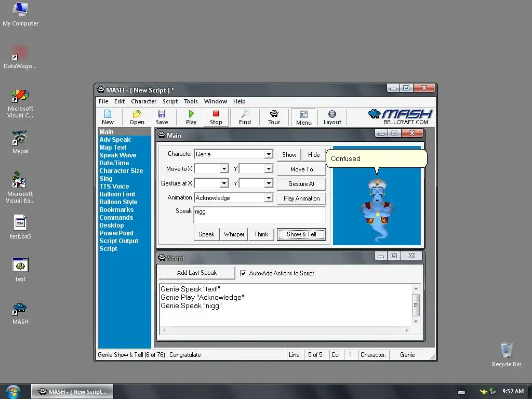The height and width of the screenshot is (399, 532).
Task: Select Speak Wave in the sidebar
Action: pyautogui.click(x=118, y=155)
